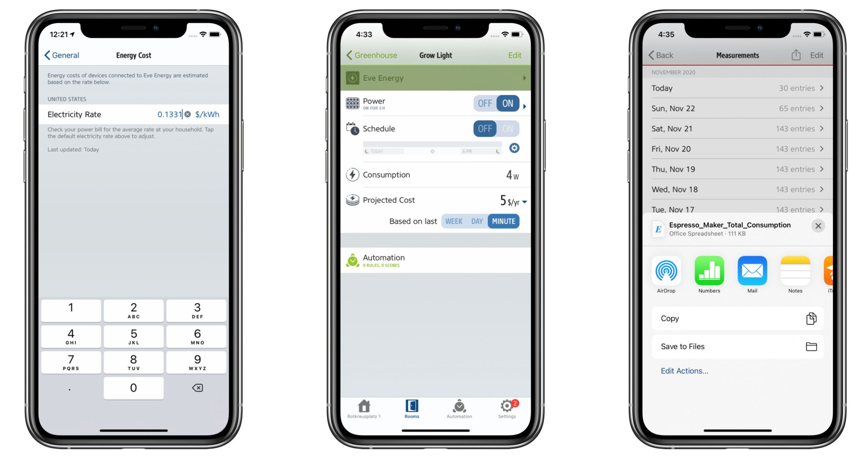Tap the Consumption lightning bolt icon

352,174
